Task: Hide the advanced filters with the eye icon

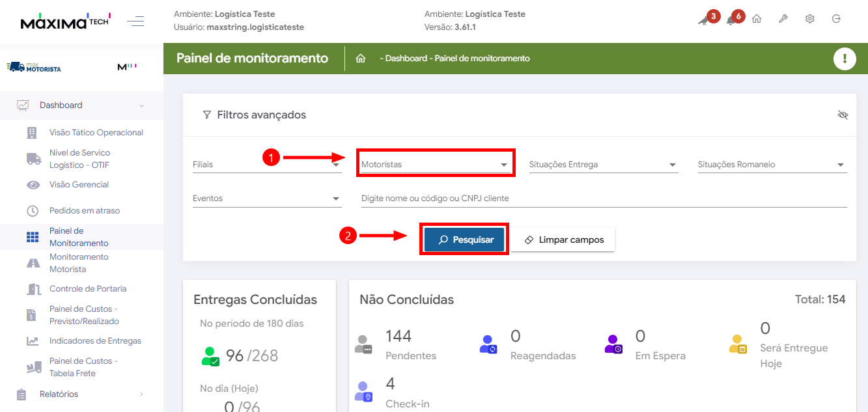Action: (x=843, y=115)
